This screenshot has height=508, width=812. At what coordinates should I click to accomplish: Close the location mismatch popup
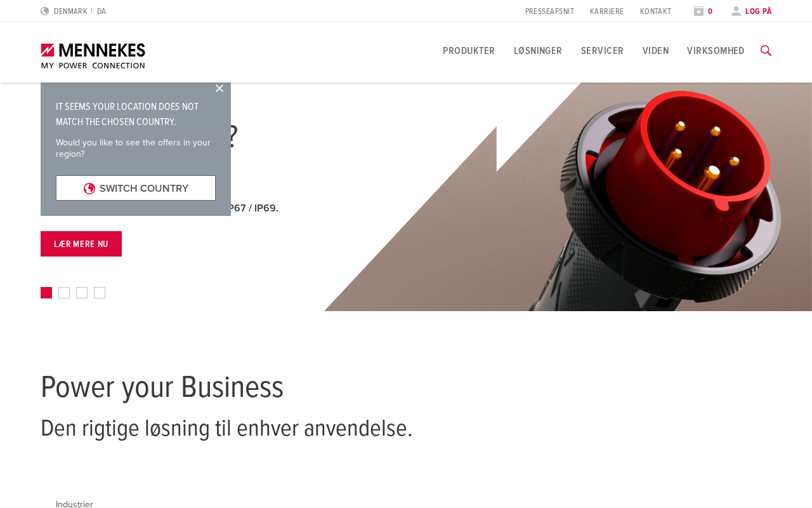click(x=219, y=88)
